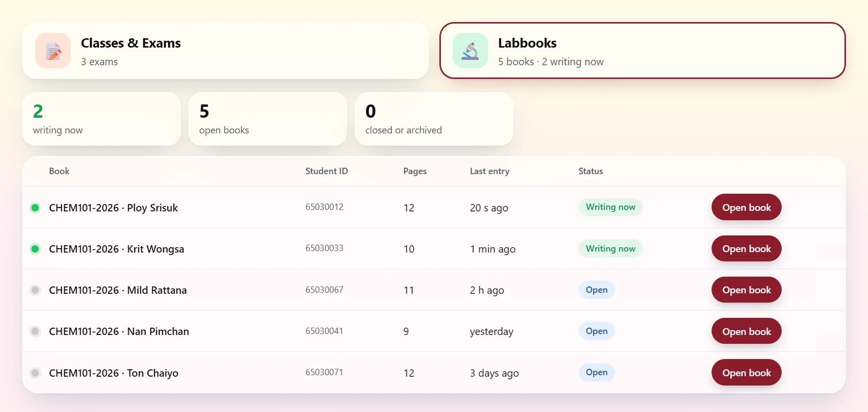Open Nan Pimchan's labbook
This screenshot has width=868, height=412.
pyautogui.click(x=746, y=331)
